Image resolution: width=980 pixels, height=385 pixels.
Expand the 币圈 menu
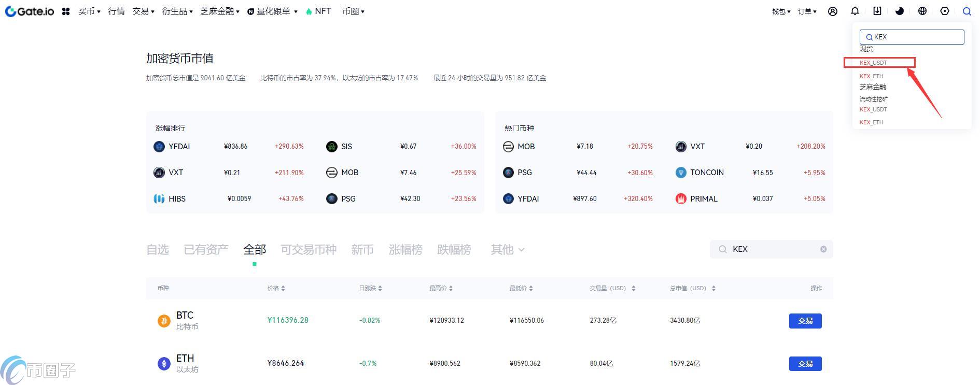[353, 11]
